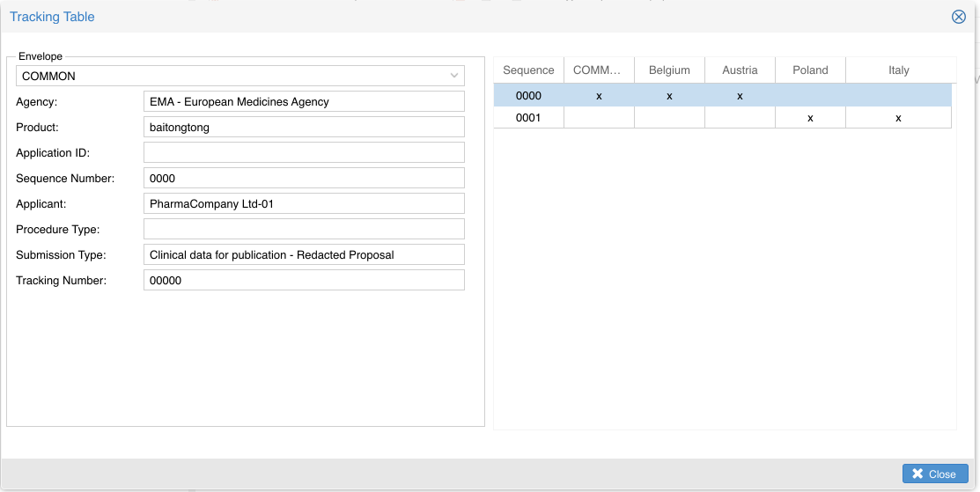980x492 pixels.
Task: Select the sequence 0001 row
Action: (528, 117)
